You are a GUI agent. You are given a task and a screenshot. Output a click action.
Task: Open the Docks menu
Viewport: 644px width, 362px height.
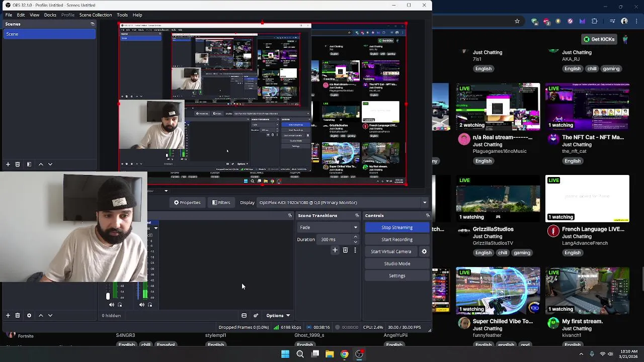click(x=50, y=15)
